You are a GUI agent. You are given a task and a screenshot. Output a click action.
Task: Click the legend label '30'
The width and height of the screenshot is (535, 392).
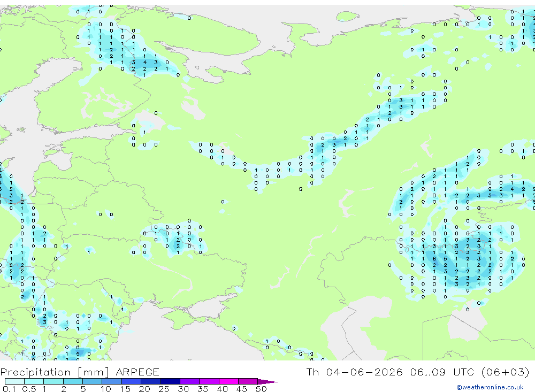[x=183, y=389]
